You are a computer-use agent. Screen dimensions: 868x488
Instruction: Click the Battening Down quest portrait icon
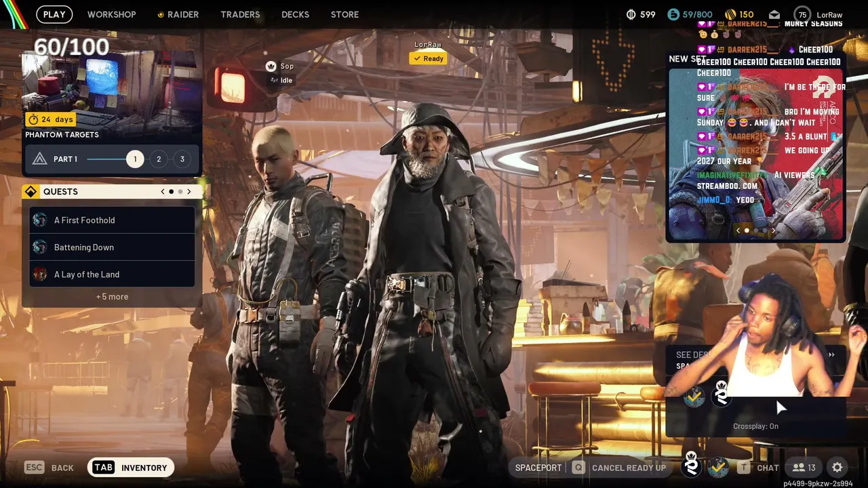click(x=40, y=247)
